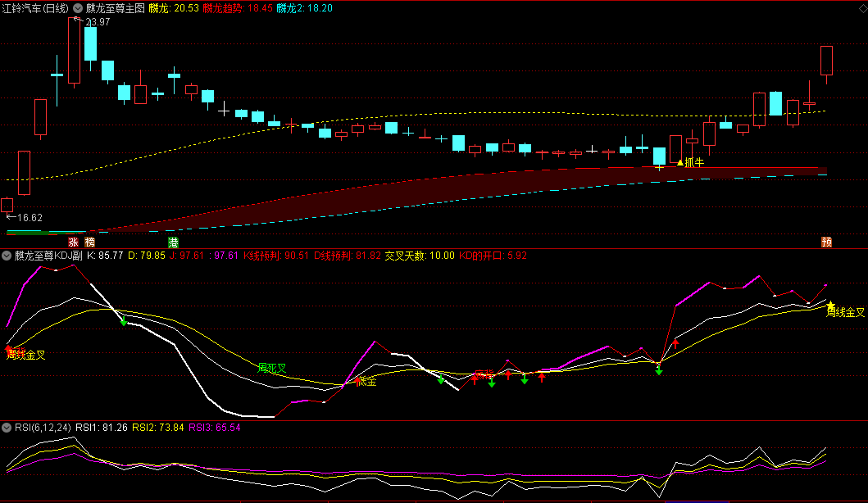
Task: Expand the RSI(6,12,24) indicator dropdown arrow
Action: click(x=7, y=428)
